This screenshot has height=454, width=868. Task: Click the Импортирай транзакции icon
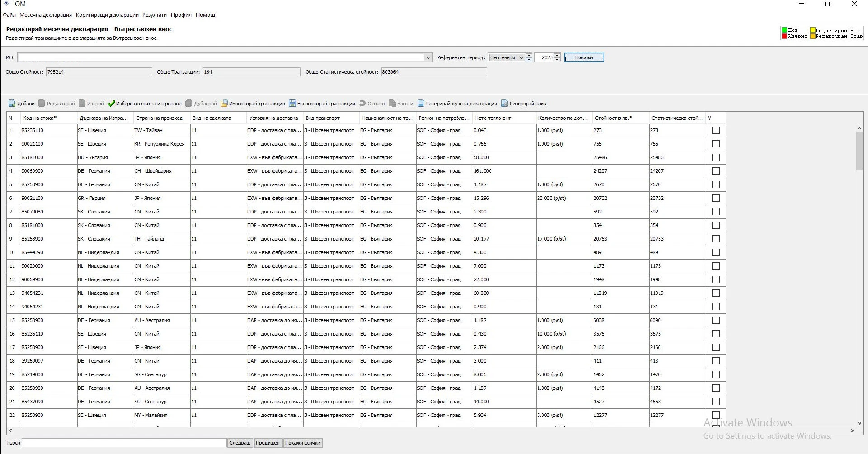(x=224, y=104)
